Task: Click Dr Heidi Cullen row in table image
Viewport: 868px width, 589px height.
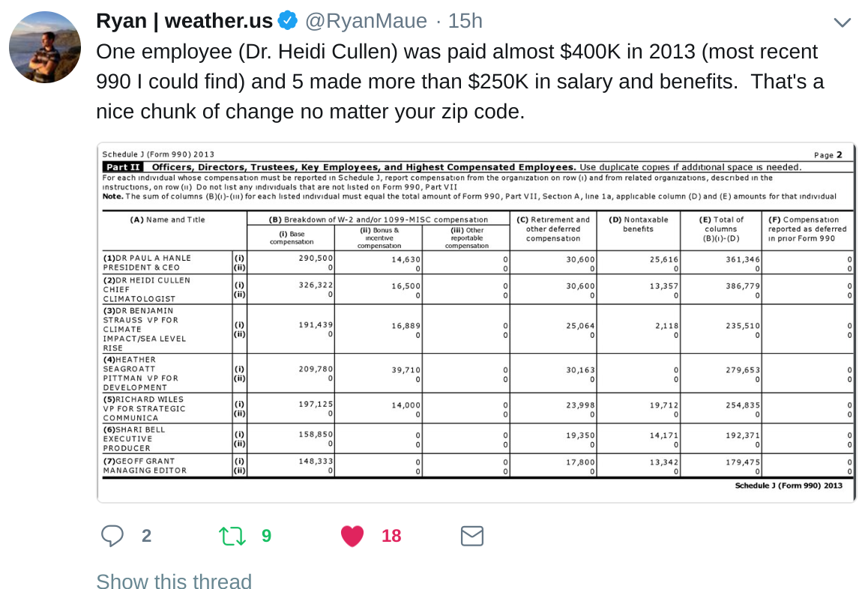Action: click(477, 289)
